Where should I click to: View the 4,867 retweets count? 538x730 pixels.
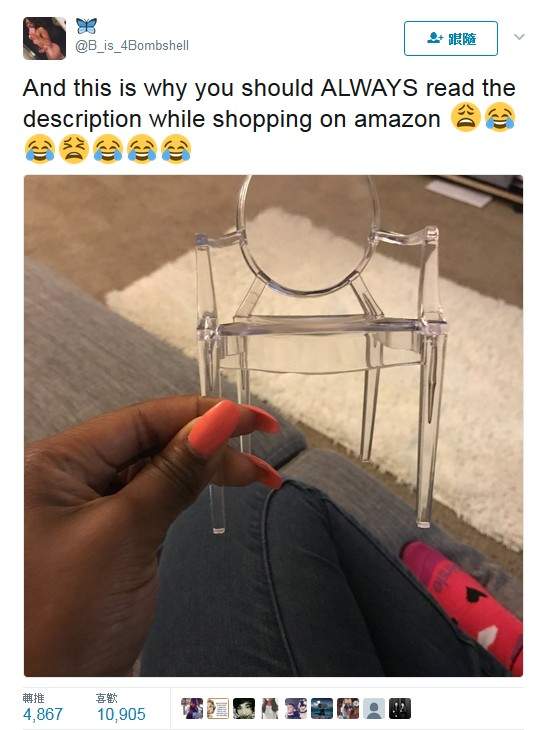pos(43,714)
